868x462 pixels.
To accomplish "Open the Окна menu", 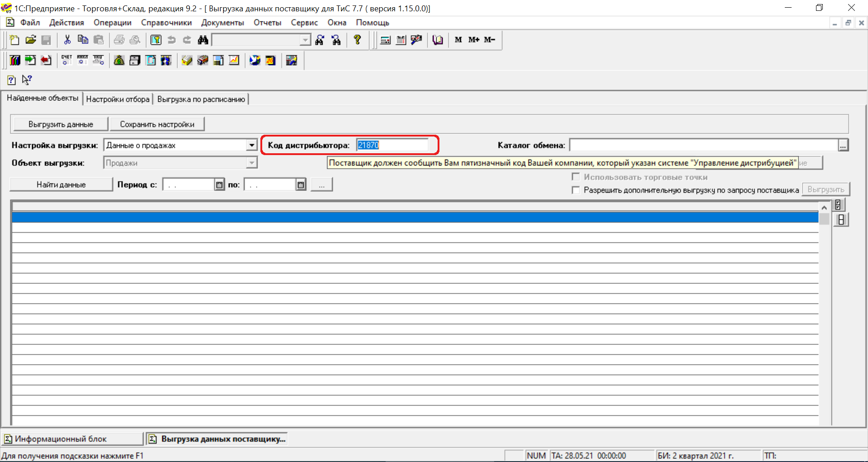I will [337, 23].
